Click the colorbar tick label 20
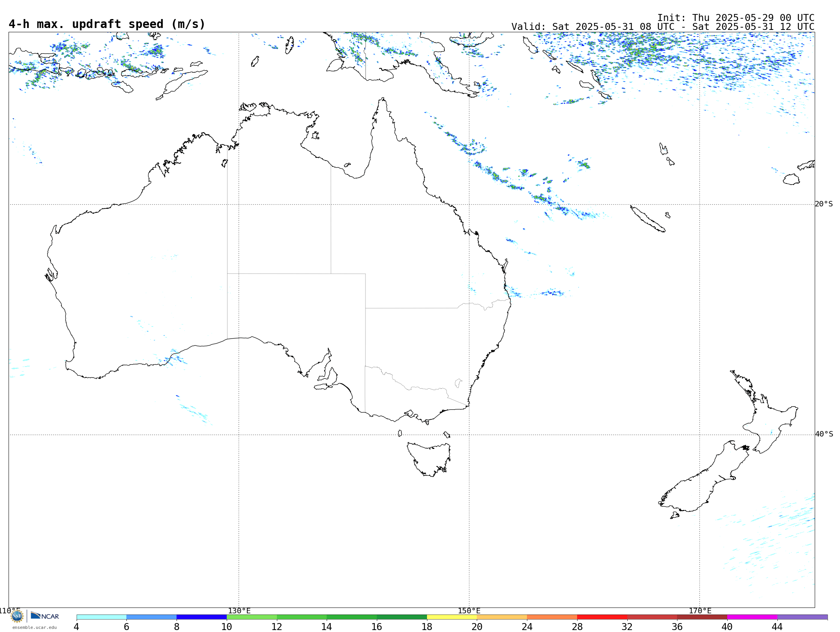This screenshot has height=632, width=840. 477,627
